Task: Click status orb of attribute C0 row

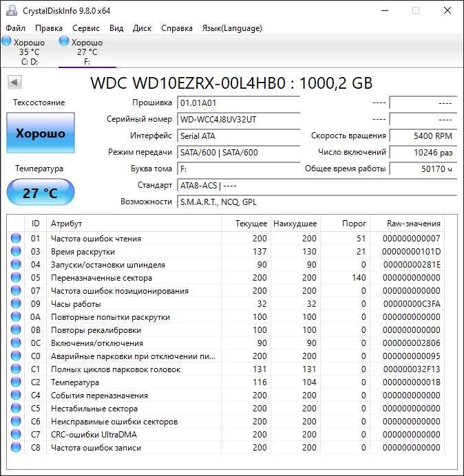Action: pyautogui.click(x=16, y=356)
